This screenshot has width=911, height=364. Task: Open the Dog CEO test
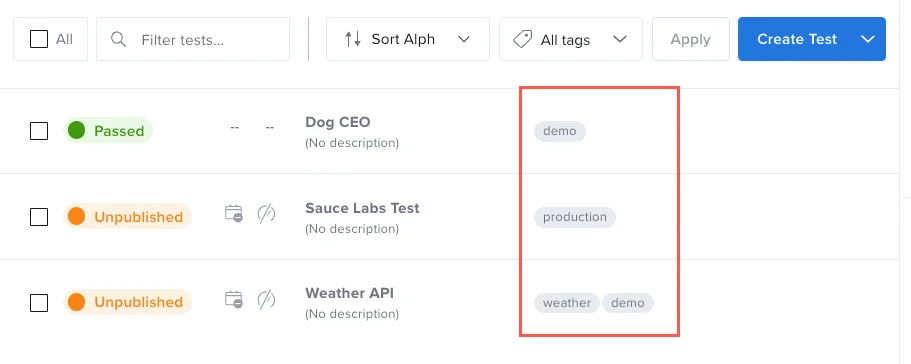point(338,122)
